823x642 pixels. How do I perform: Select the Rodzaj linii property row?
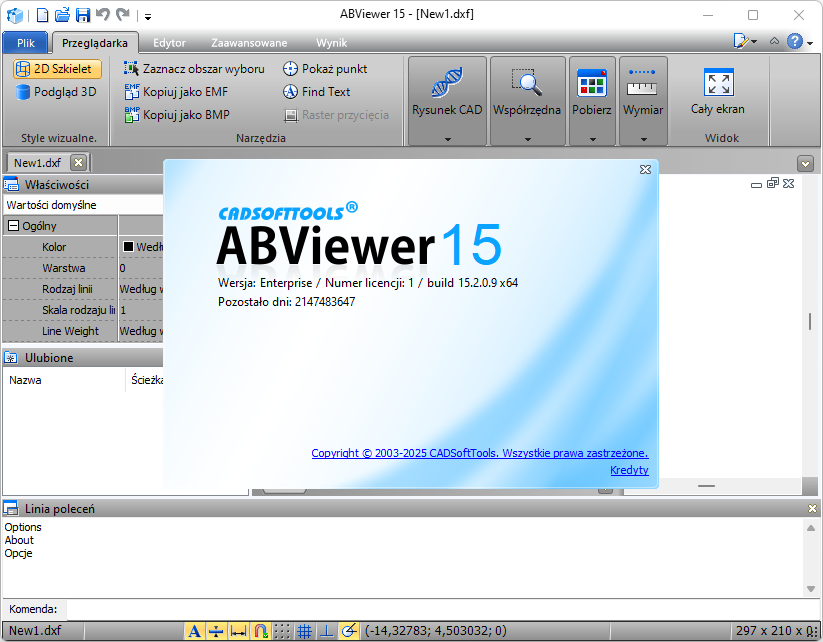[83, 289]
